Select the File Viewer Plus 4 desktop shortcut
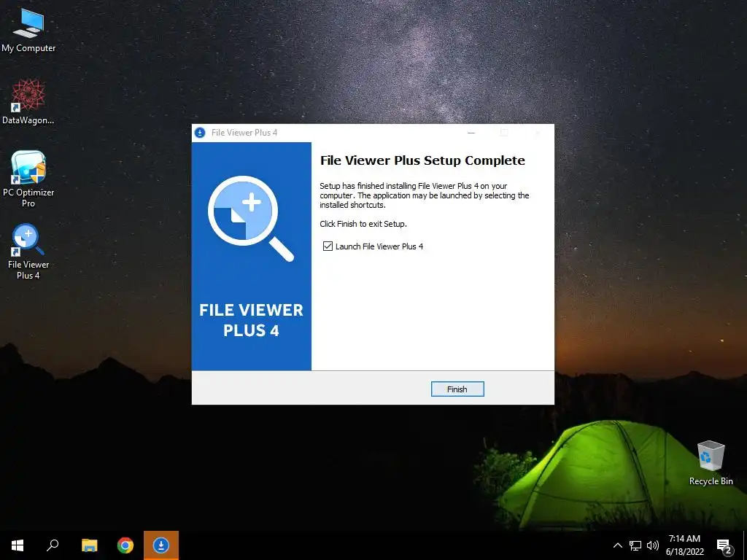Screen dimensions: 747x560 point(28,252)
